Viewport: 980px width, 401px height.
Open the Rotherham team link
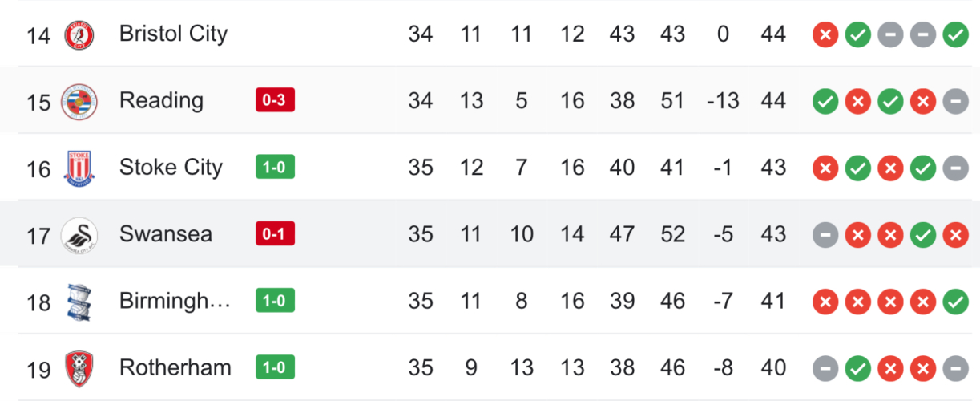[175, 367]
